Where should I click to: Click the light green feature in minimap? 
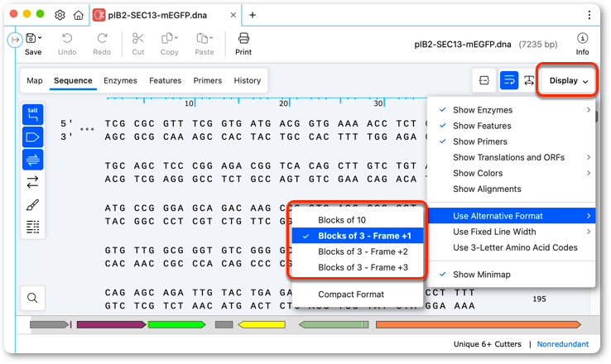(x=334, y=324)
